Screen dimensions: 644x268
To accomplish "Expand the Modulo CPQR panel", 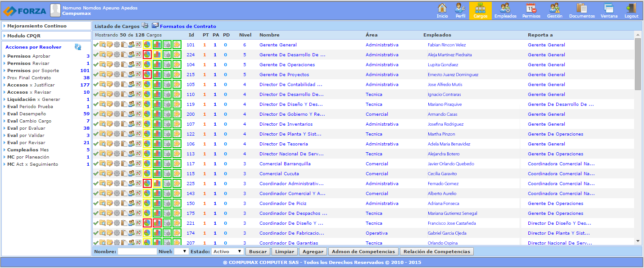I will pyautogui.click(x=46, y=36).
